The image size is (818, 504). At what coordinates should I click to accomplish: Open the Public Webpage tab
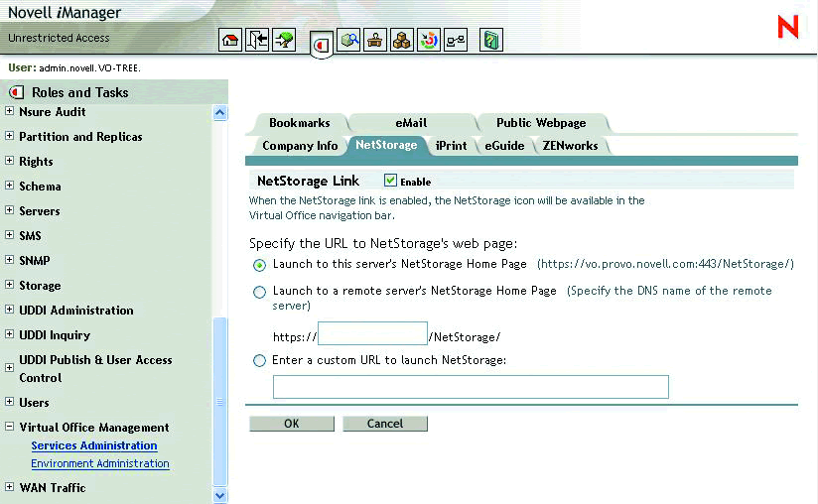[x=541, y=123]
